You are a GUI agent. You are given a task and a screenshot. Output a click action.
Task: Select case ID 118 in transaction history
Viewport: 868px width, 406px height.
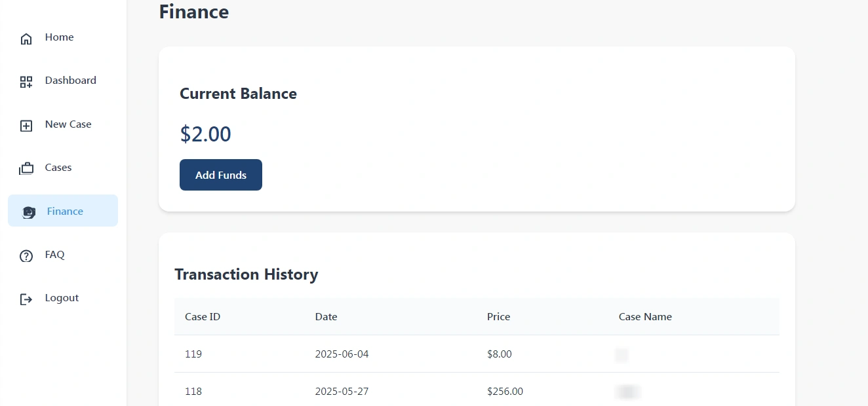pos(193,392)
